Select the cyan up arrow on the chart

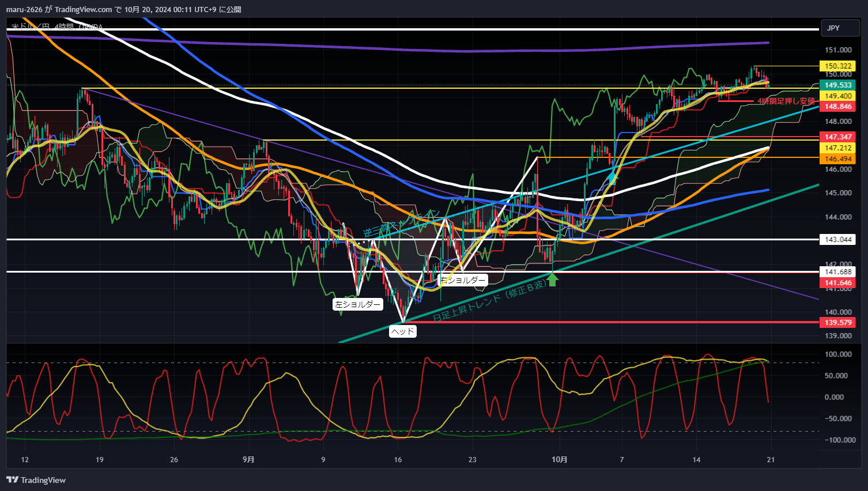[x=612, y=176]
